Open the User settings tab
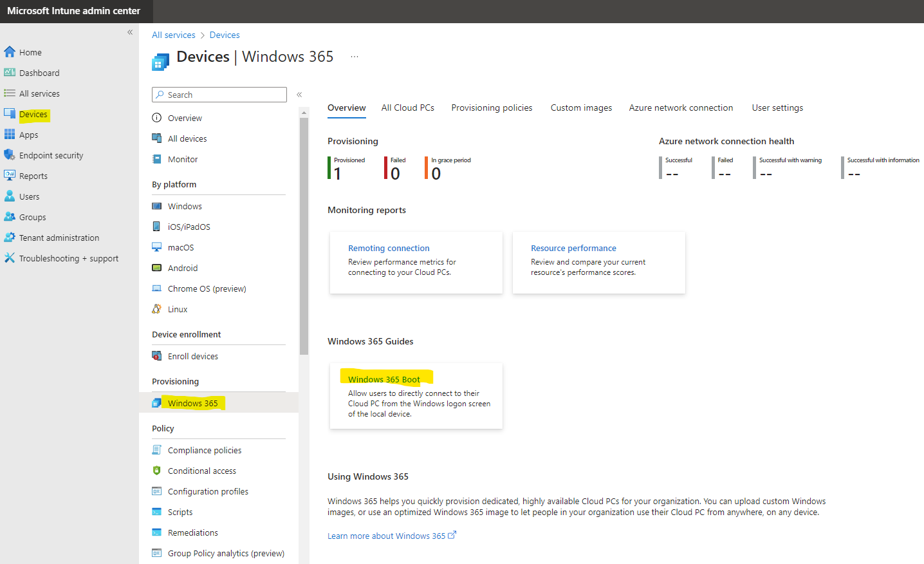924x564 pixels. [778, 108]
